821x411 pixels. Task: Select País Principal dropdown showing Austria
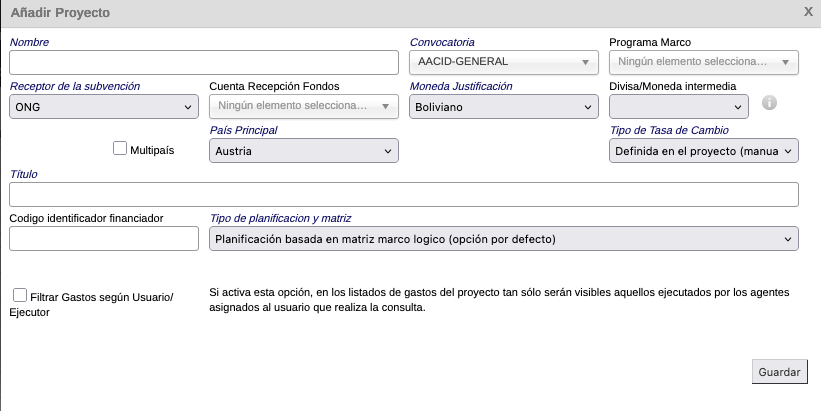(304, 151)
